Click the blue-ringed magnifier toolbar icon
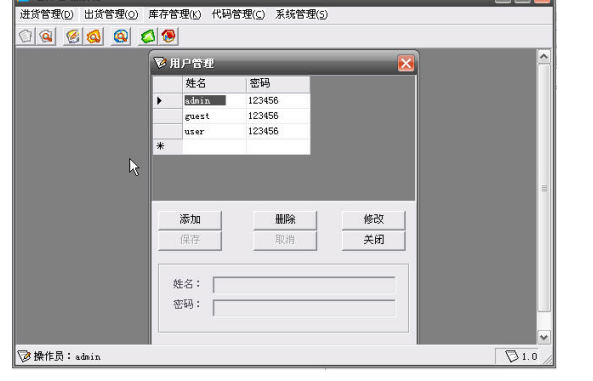 pyautogui.click(x=121, y=36)
